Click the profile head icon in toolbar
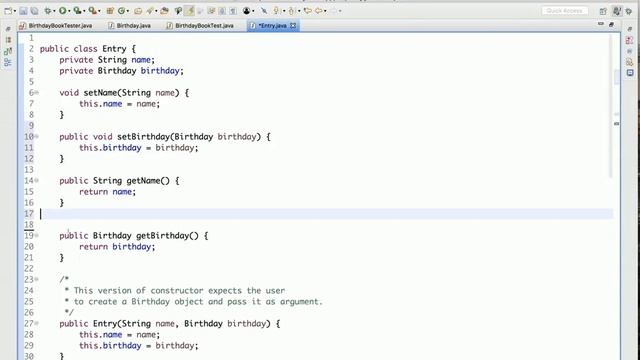 click(246, 11)
